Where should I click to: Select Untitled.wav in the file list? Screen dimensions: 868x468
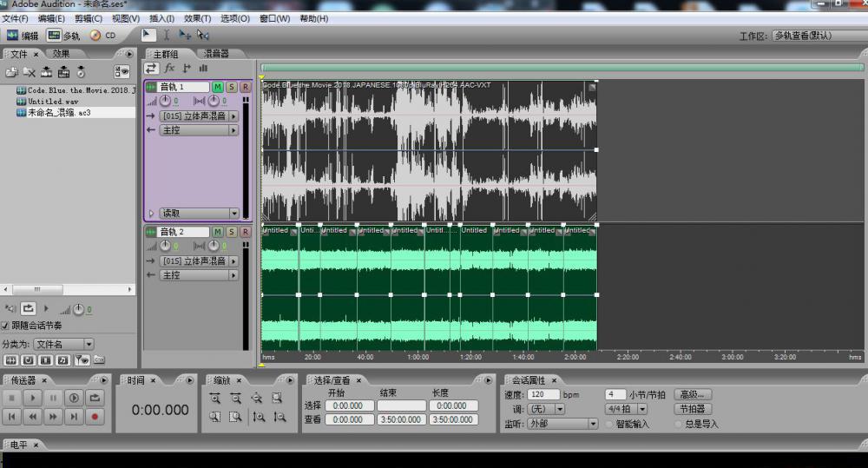pyautogui.click(x=53, y=102)
